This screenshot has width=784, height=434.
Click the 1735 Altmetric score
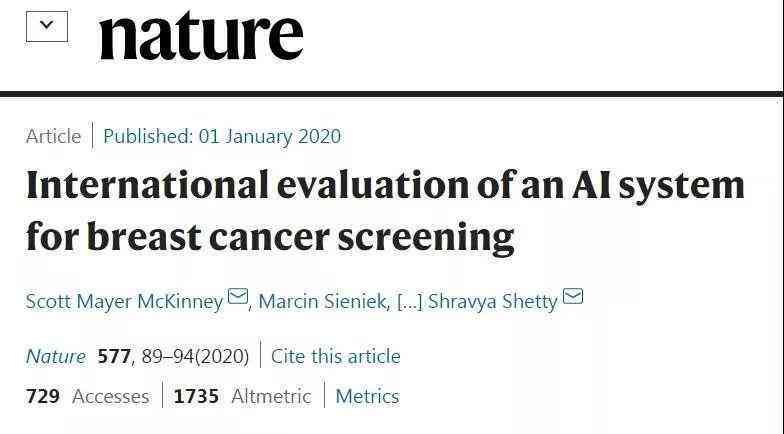coord(196,396)
